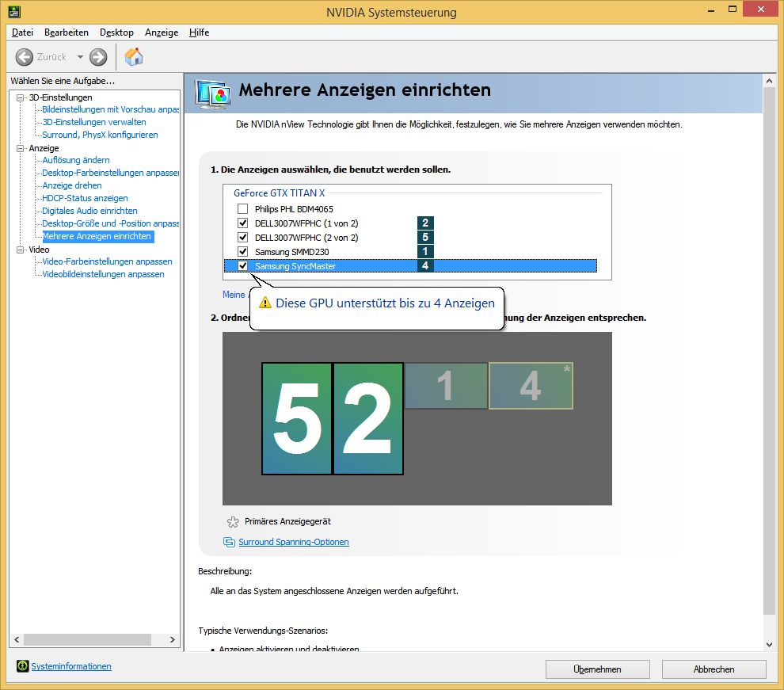This screenshot has height=690, width=784.
Task: Select display 1 in arrangement area
Action: coord(446,386)
